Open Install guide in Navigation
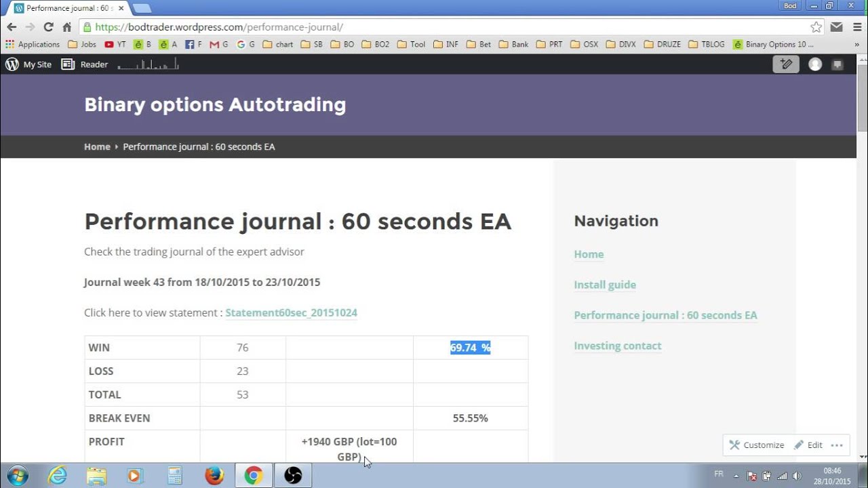This screenshot has height=488, width=868. tap(605, 285)
